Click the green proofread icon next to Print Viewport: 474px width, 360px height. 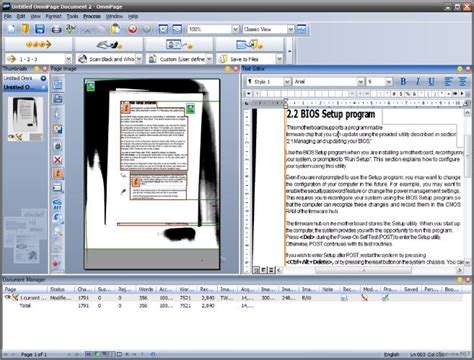tap(70, 29)
